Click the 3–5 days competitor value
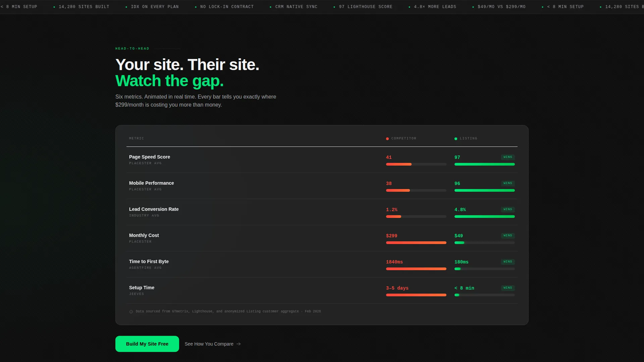The width and height of the screenshot is (644, 362). pyautogui.click(x=397, y=288)
